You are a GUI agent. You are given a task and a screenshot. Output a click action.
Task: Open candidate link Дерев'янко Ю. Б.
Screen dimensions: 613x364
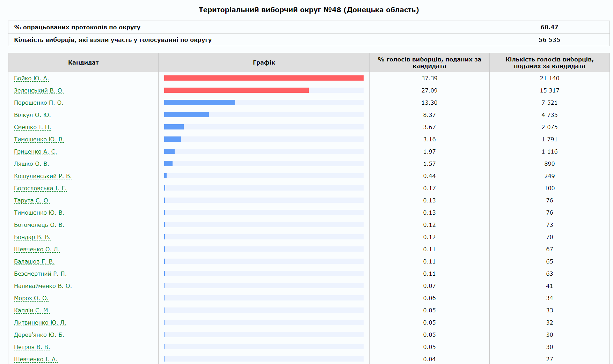tap(39, 335)
